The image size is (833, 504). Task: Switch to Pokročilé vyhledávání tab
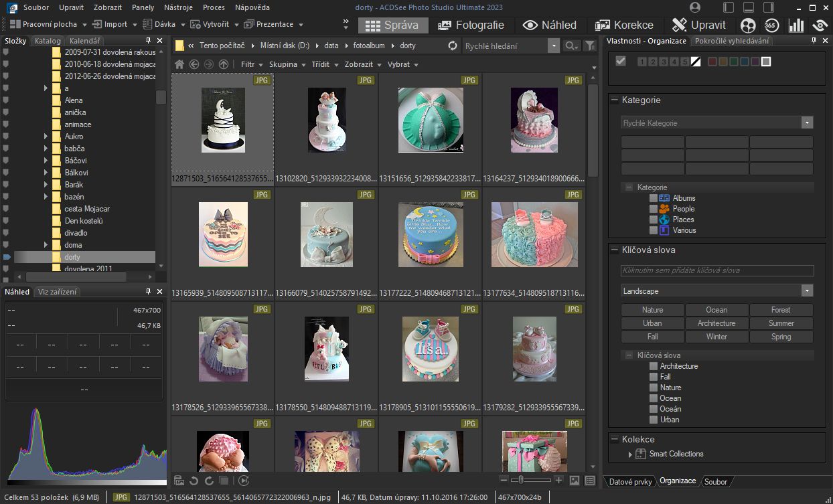731,41
